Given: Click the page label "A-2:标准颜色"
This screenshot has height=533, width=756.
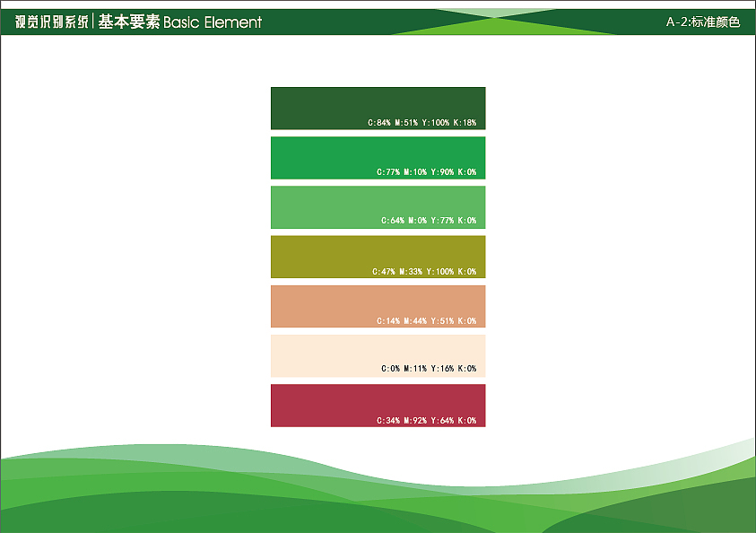Looking at the screenshot, I should (x=703, y=22).
